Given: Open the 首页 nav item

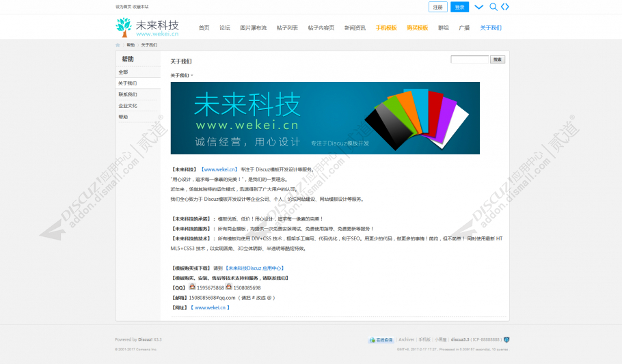Looking at the screenshot, I should coord(204,28).
